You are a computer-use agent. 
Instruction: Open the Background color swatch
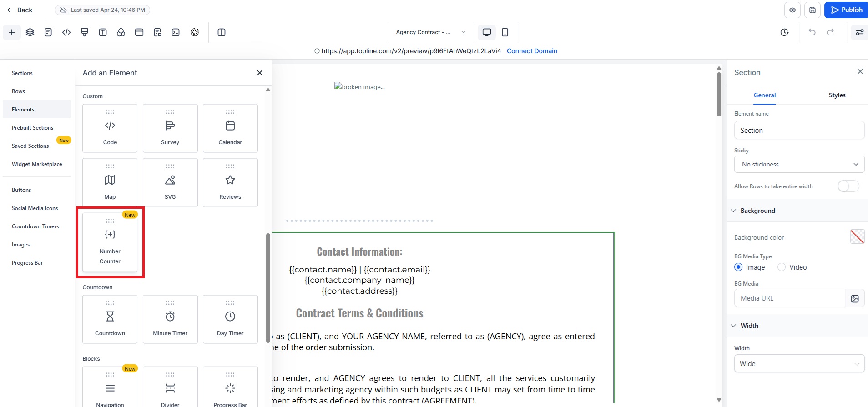pos(857,236)
